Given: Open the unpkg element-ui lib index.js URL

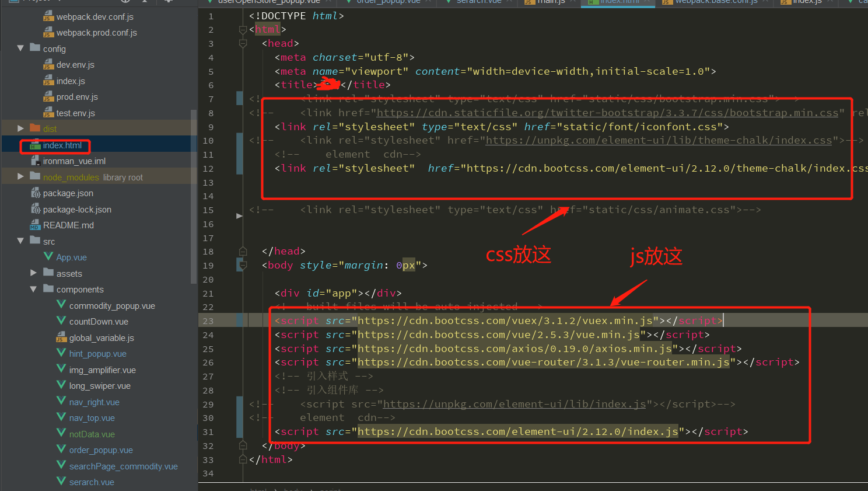Looking at the screenshot, I should [514, 404].
